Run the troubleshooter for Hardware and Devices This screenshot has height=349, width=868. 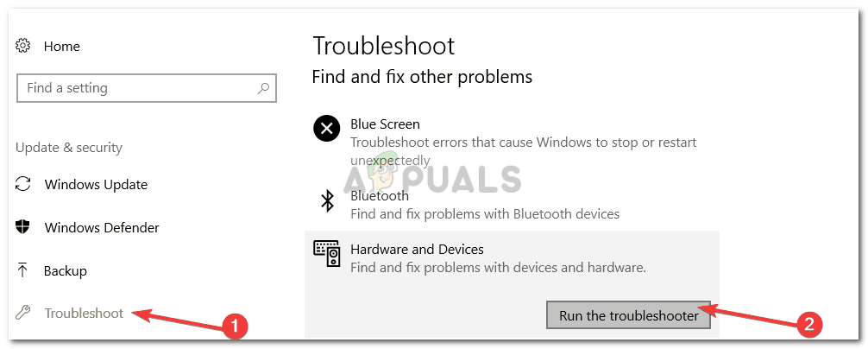(628, 316)
